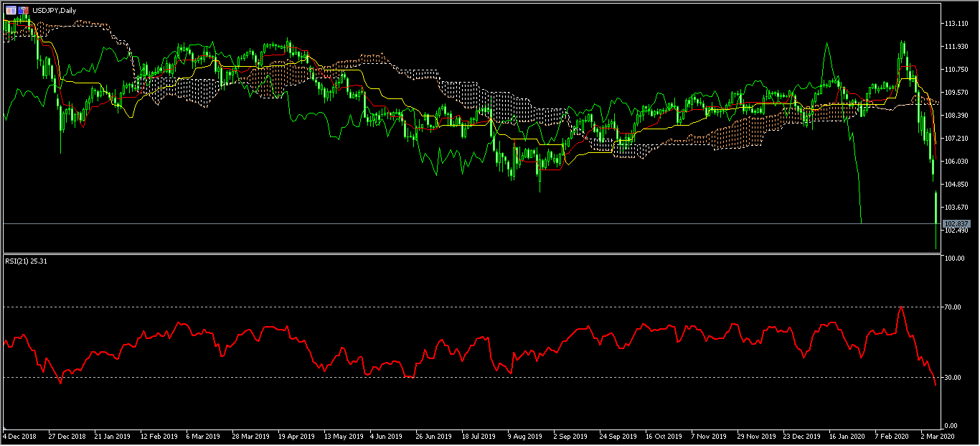Select the horizontal price line at 102.837

click(471, 224)
